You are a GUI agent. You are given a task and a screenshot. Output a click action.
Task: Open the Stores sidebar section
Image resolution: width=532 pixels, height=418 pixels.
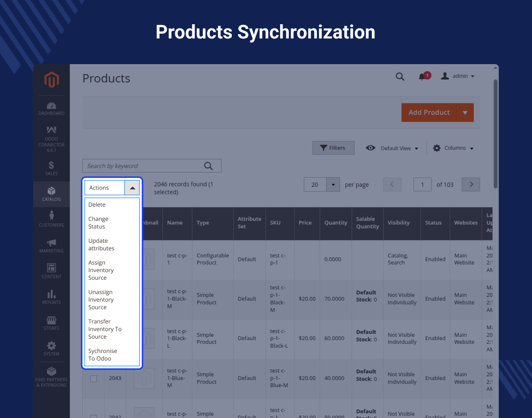point(52,323)
